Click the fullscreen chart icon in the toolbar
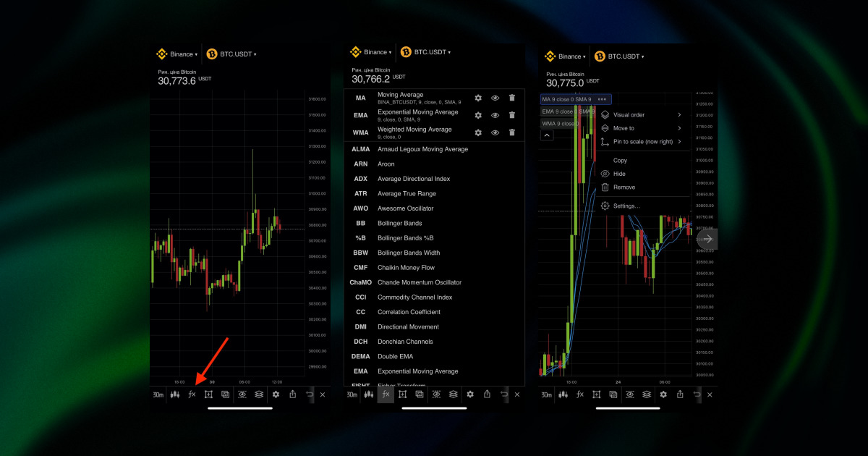The width and height of the screenshot is (868, 456). point(209,394)
